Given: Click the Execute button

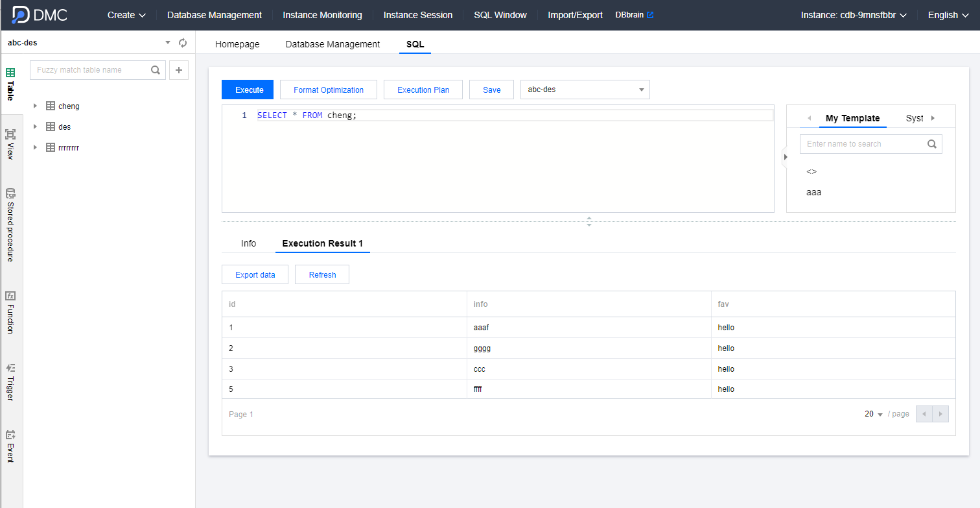Looking at the screenshot, I should click(249, 90).
